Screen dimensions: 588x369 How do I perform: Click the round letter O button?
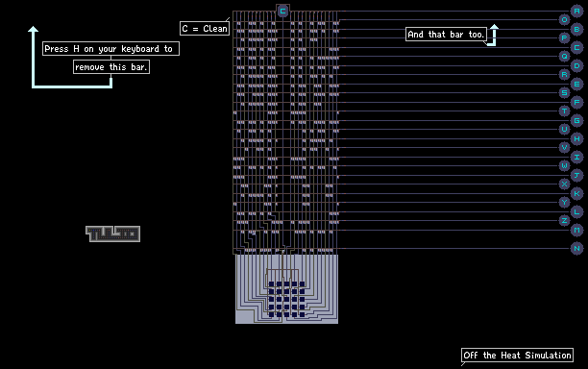pyautogui.click(x=564, y=19)
